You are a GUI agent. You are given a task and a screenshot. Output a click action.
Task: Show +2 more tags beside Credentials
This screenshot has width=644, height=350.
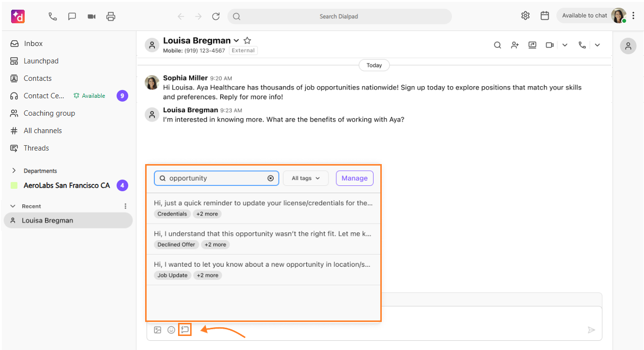click(x=207, y=214)
